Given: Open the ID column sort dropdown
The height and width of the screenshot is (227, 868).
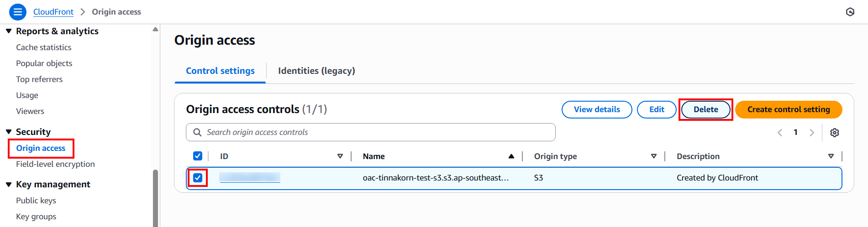Looking at the screenshot, I should point(340,156).
